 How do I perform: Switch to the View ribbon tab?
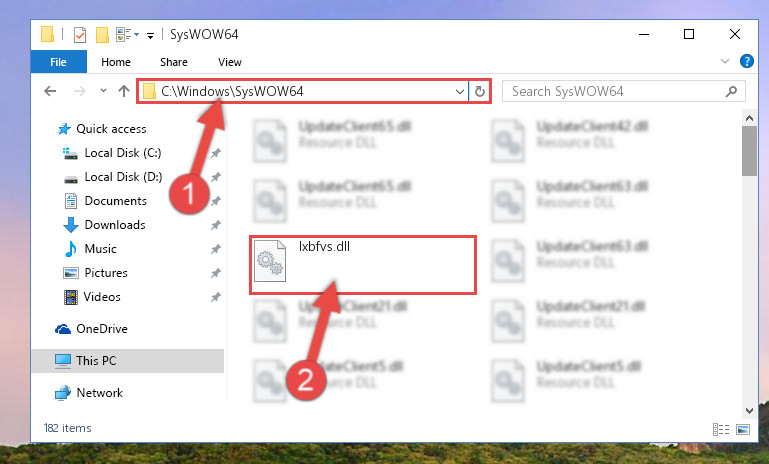pyautogui.click(x=230, y=62)
